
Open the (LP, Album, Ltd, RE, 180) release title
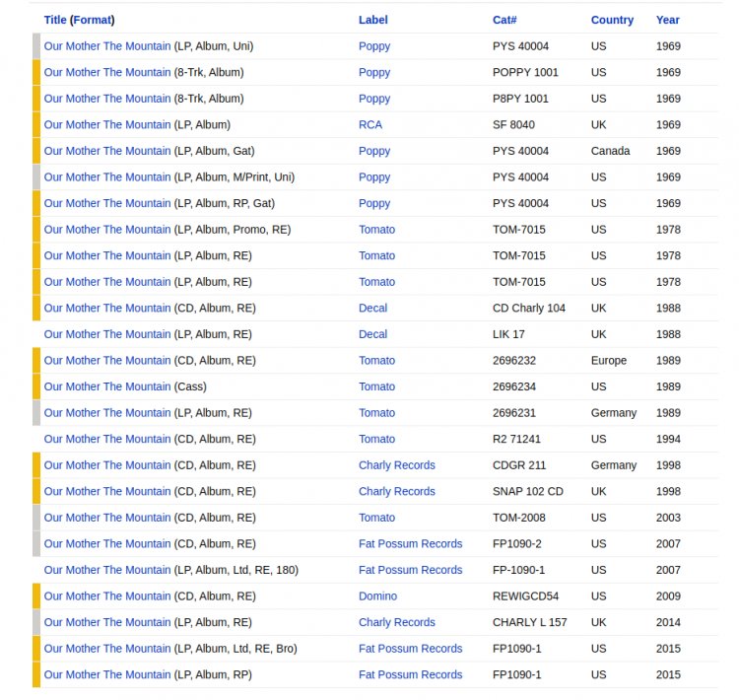107,570
